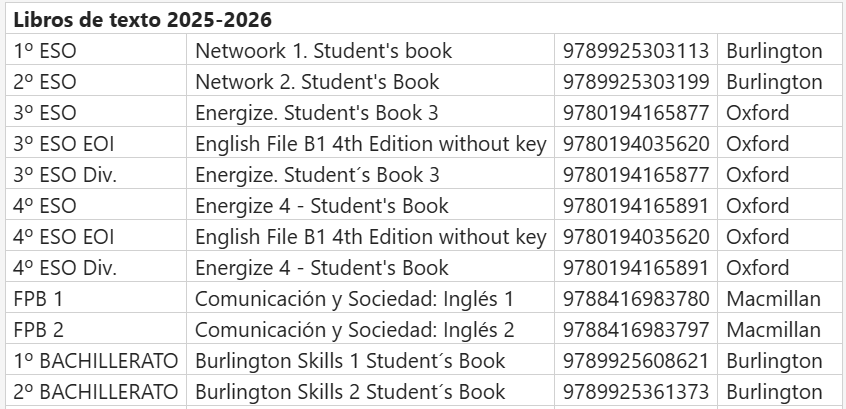Select the '2º BACHILLERATO' cell
The width and height of the screenshot is (846, 409).
tap(96, 392)
